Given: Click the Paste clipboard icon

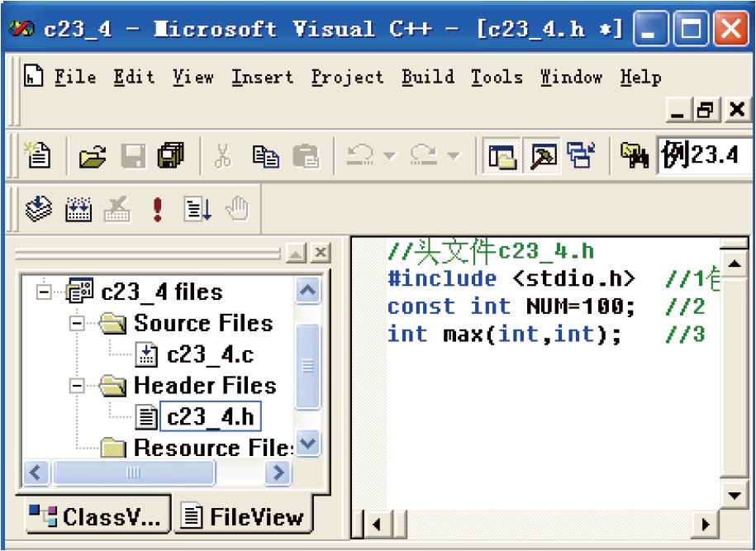Looking at the screenshot, I should (306, 155).
